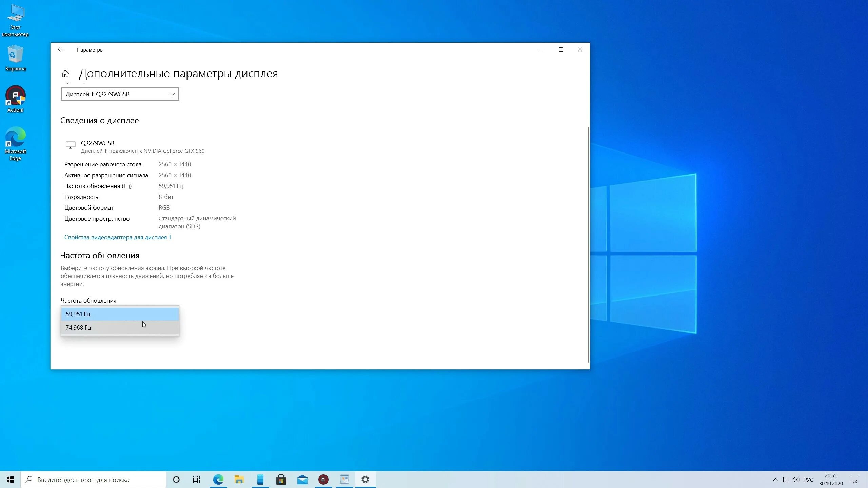Open Task View from the taskbar
The image size is (868, 488).
pos(197,480)
